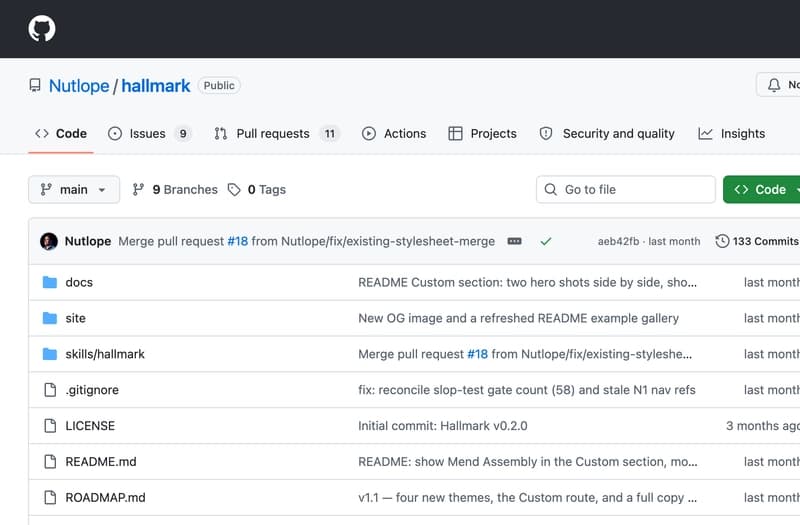Switch to the Issues tab
800x525 pixels.
click(x=149, y=134)
